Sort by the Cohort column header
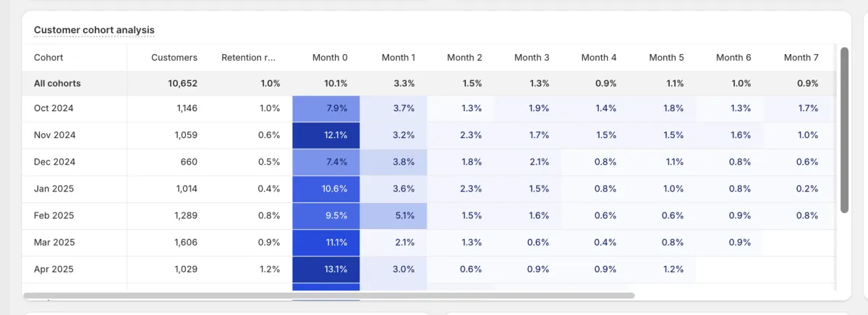The height and width of the screenshot is (315, 868). pyautogui.click(x=48, y=58)
